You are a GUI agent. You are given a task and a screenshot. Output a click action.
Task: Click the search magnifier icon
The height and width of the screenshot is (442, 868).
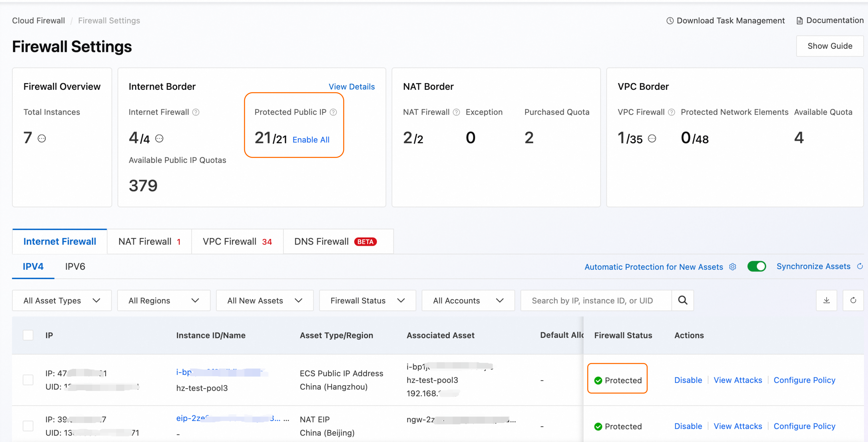click(x=682, y=300)
